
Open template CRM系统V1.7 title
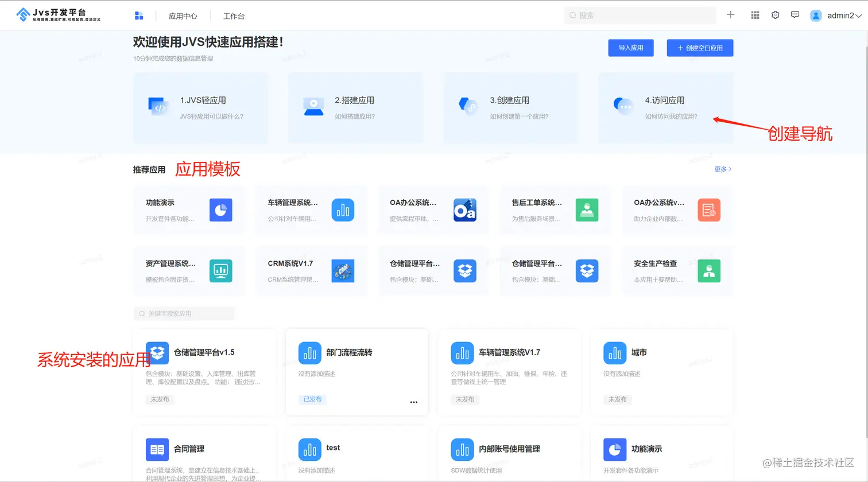pyautogui.click(x=290, y=263)
